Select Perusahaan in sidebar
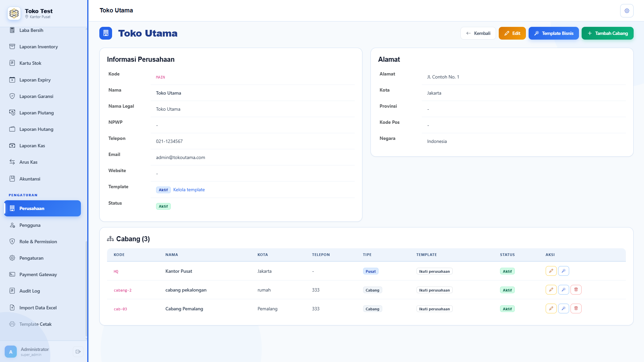Image resolution: width=644 pixels, height=362 pixels. point(43,208)
